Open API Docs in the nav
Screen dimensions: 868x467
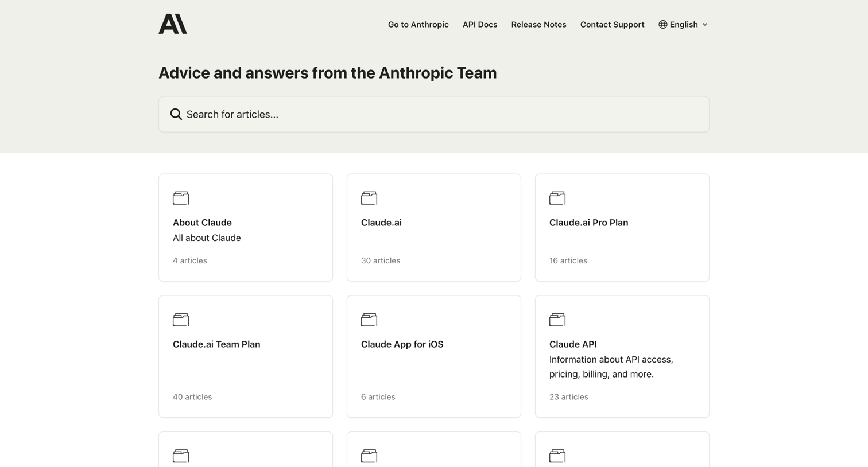(x=480, y=24)
